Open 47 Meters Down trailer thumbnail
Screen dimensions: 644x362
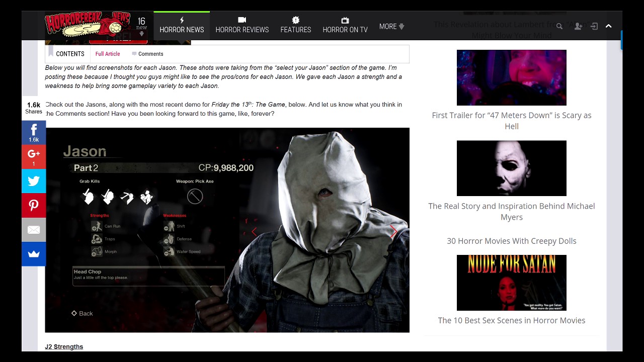[x=512, y=77]
